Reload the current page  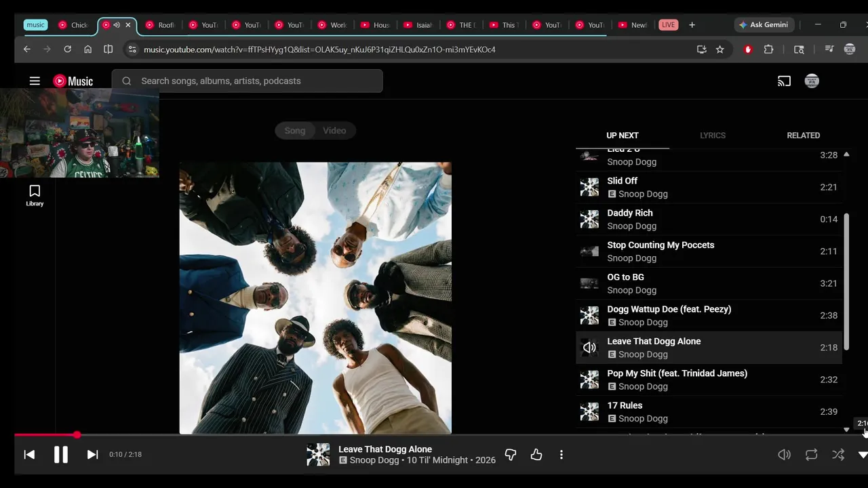pos(67,49)
